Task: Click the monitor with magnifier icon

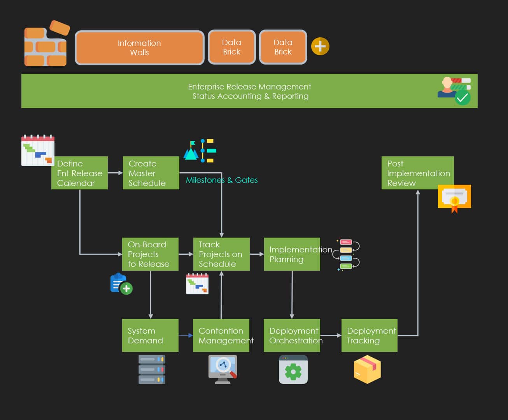Action: [222, 369]
